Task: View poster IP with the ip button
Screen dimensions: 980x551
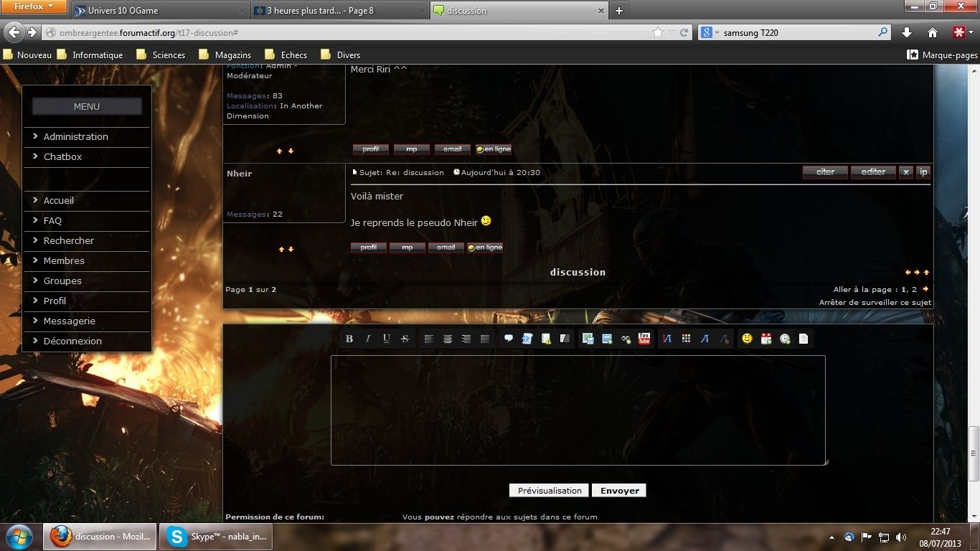Action: click(923, 172)
